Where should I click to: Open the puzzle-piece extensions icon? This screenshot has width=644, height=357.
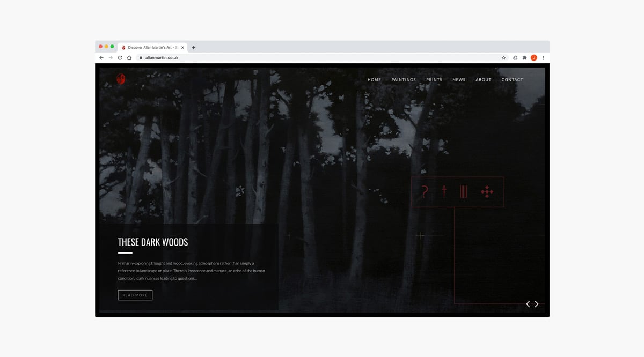(524, 58)
